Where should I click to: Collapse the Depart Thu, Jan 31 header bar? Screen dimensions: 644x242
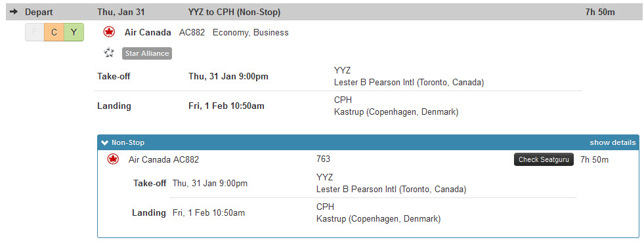pyautogui.click(x=323, y=12)
